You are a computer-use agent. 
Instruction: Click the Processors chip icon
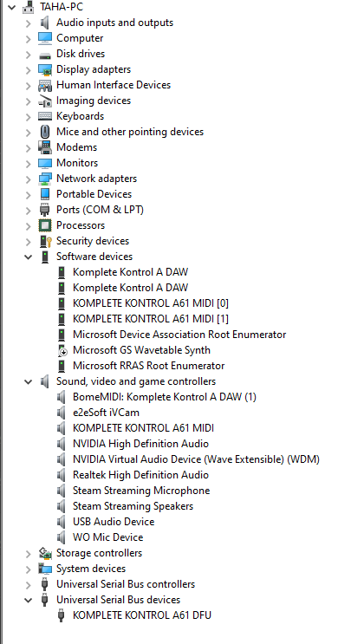[45, 225]
